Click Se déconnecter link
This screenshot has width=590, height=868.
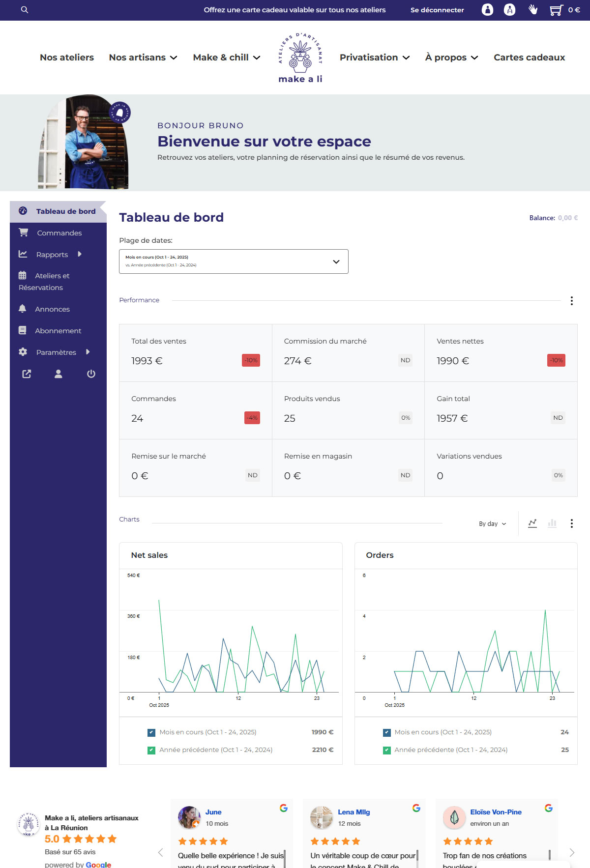[x=437, y=10]
